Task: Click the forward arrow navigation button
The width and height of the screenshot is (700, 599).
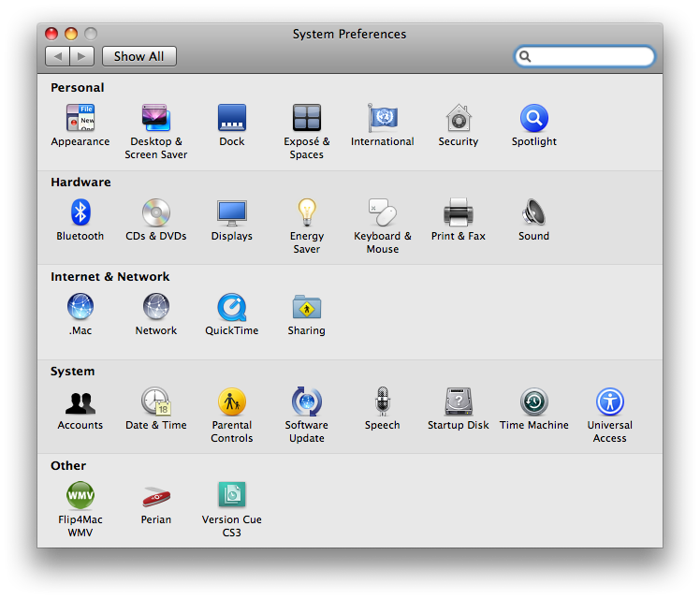Action: click(81, 56)
